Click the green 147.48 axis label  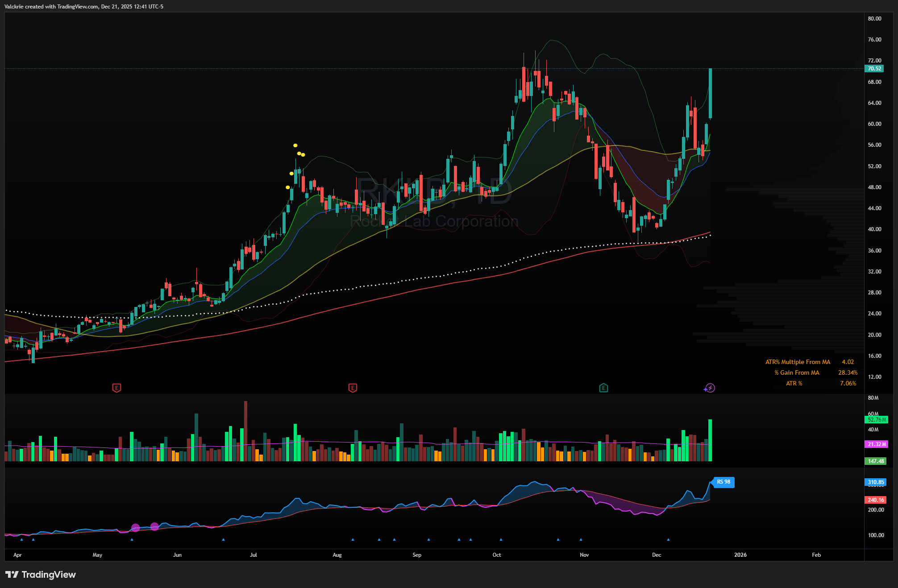[x=876, y=461]
